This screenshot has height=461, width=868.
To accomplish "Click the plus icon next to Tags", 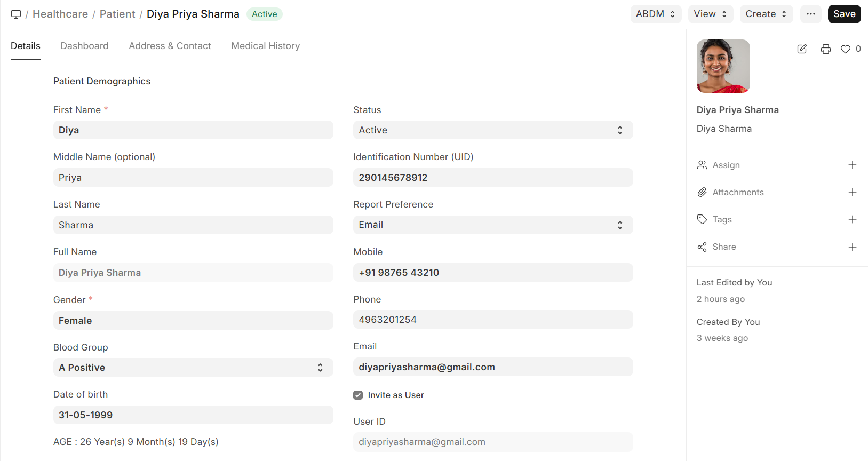I will point(853,220).
